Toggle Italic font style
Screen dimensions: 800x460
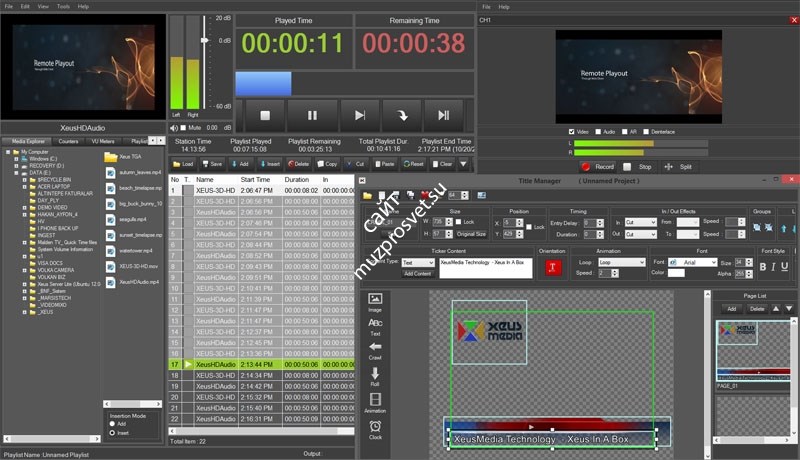773,267
